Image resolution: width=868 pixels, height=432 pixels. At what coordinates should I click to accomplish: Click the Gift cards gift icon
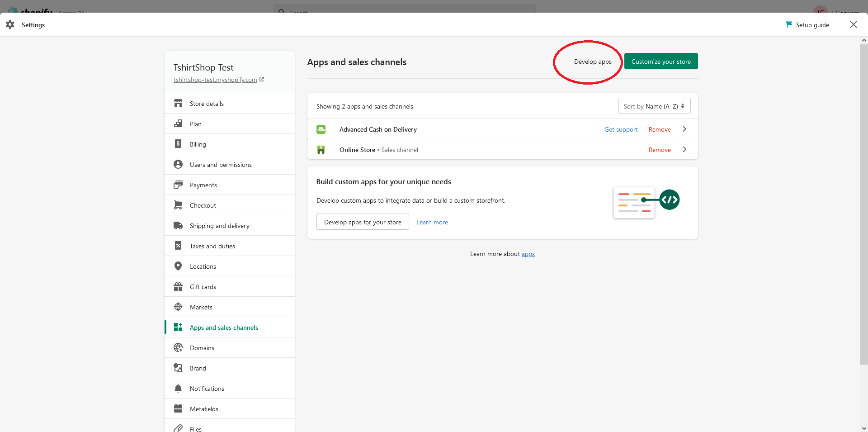coord(178,286)
